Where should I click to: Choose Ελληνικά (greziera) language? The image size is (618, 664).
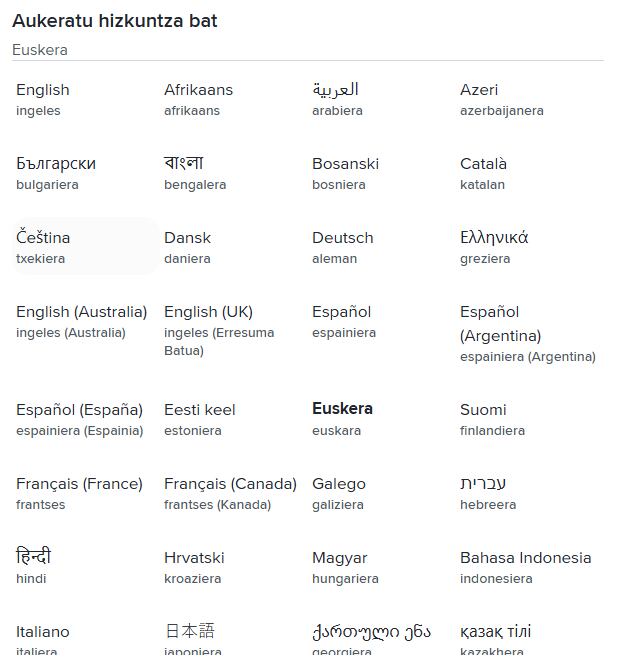click(x=494, y=247)
